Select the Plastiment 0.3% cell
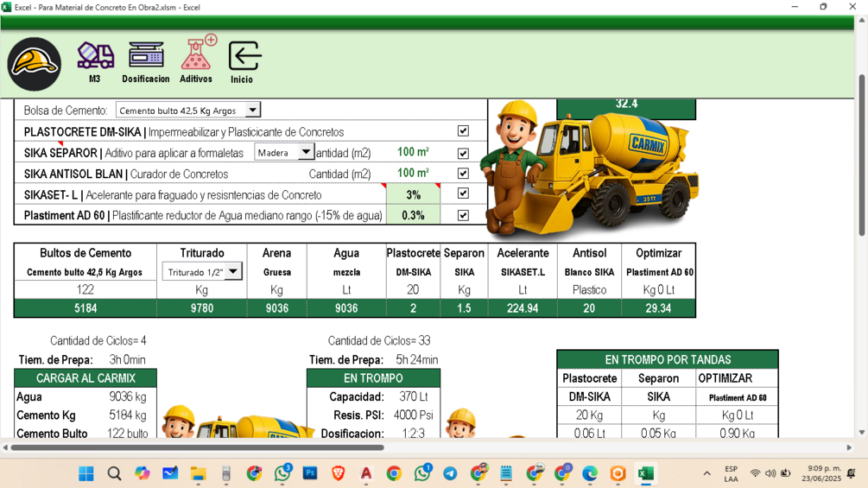868x488 pixels. [x=413, y=215]
